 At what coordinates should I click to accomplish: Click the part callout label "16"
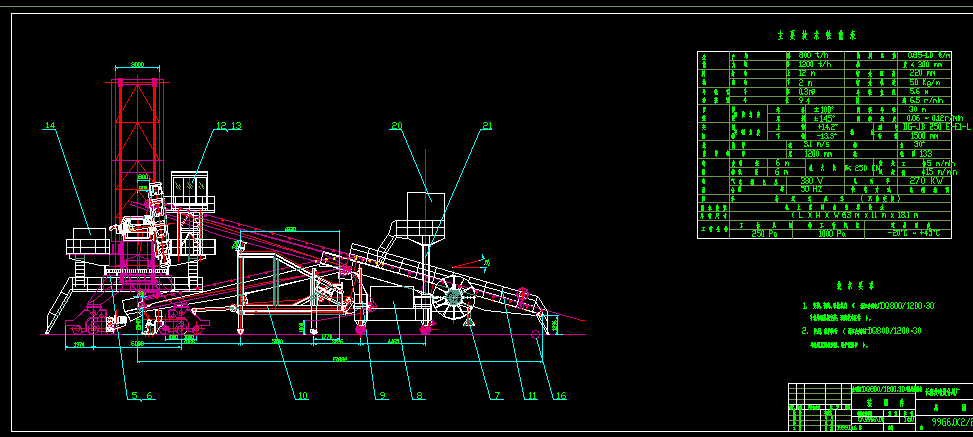coord(560,395)
